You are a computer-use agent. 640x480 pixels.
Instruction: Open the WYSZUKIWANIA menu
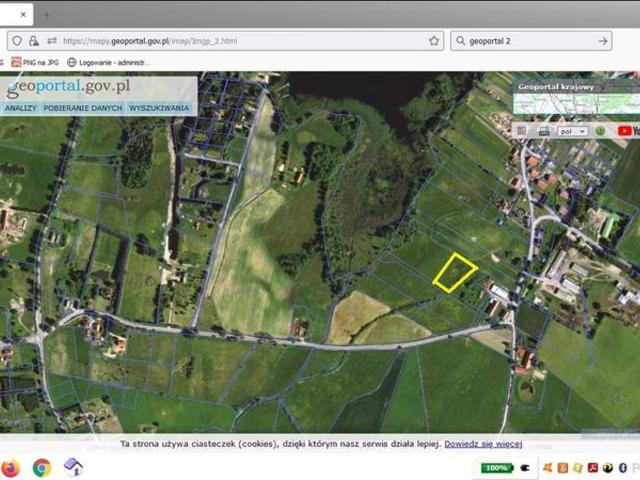coord(159,108)
